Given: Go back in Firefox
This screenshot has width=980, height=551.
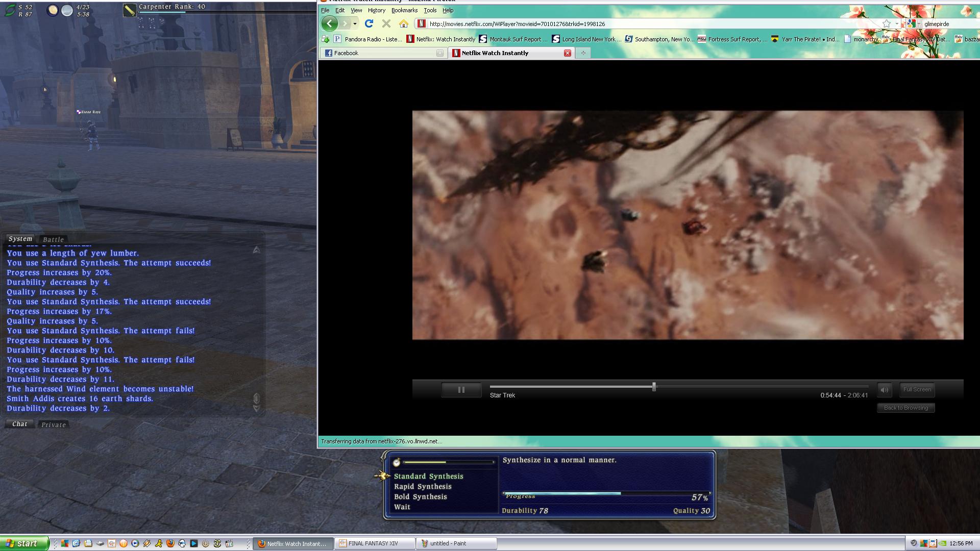Looking at the screenshot, I should tap(329, 23).
